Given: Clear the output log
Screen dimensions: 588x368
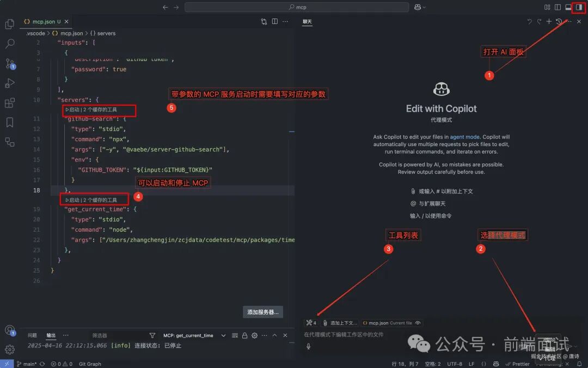Looking at the screenshot, I should point(235,335).
